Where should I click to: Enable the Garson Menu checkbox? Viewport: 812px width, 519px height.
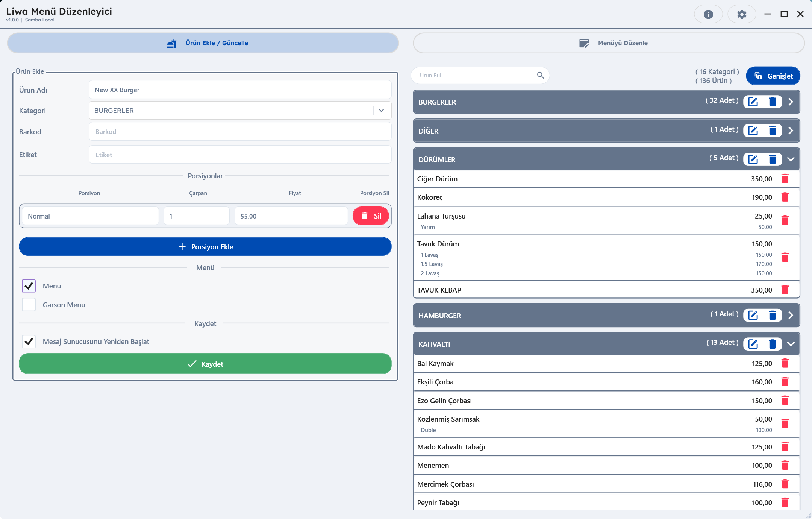pos(29,305)
